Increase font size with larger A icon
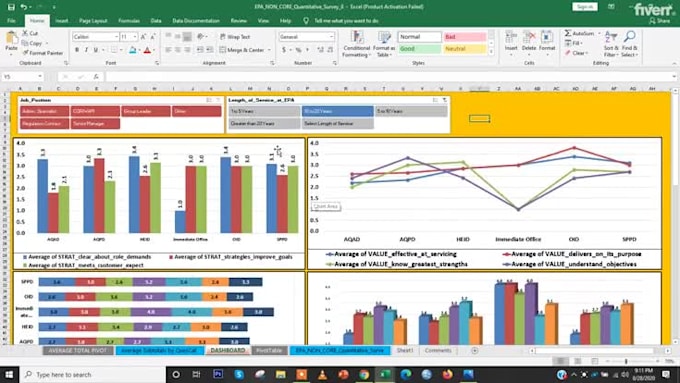The image size is (680, 383). 144,37
